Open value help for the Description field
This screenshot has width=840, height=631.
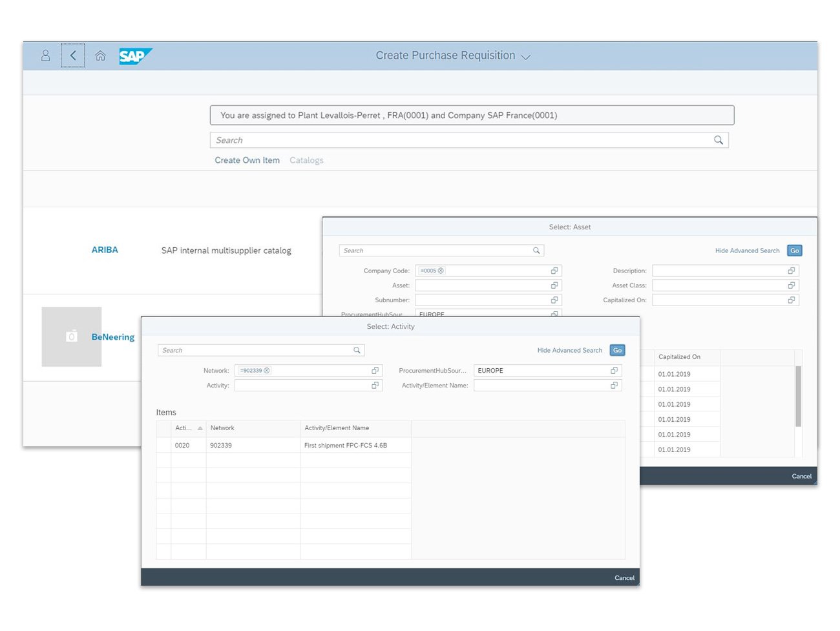coord(791,270)
